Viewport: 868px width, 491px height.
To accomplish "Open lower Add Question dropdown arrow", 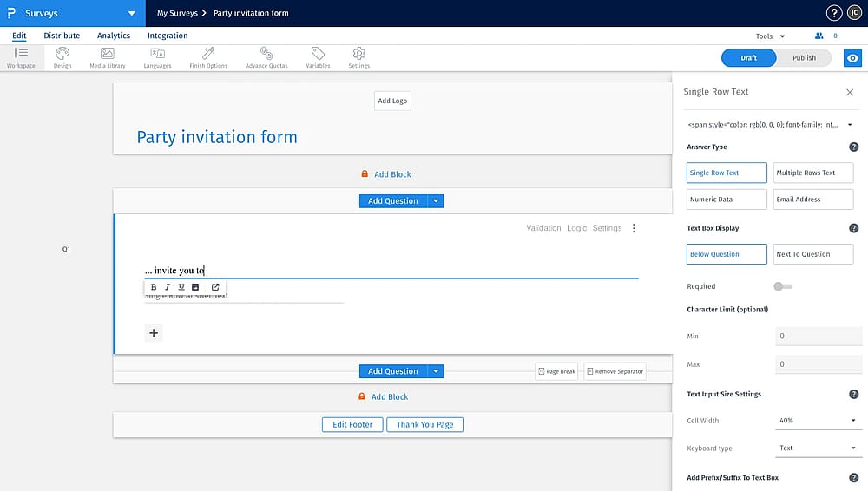I will point(436,371).
